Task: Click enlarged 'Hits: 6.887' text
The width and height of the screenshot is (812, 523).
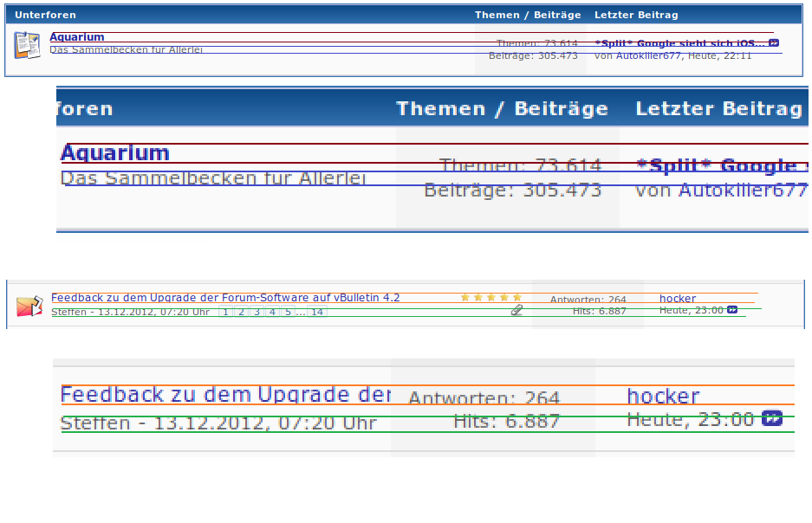Action: coord(507,421)
